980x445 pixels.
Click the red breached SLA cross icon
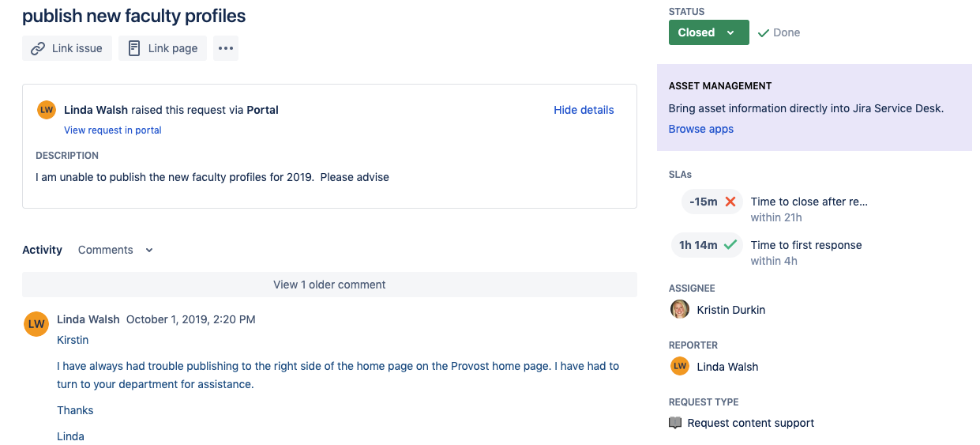coord(730,202)
